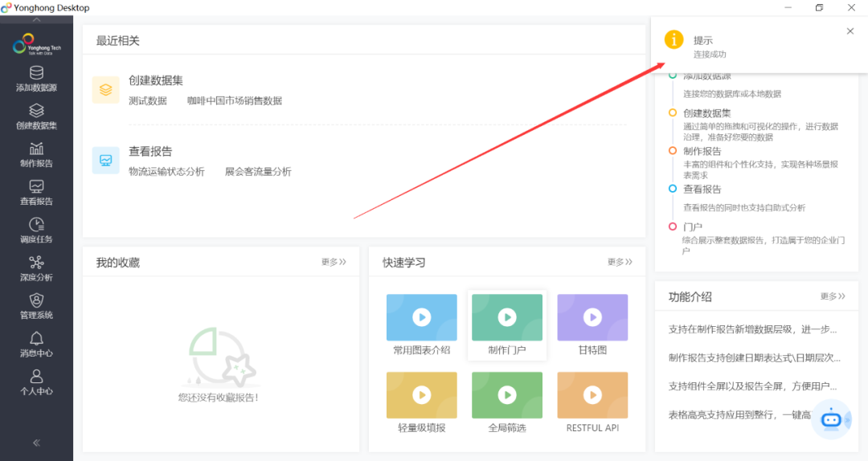Open 深度分析 in the sidebar
This screenshot has width=868, height=461.
tap(36, 268)
